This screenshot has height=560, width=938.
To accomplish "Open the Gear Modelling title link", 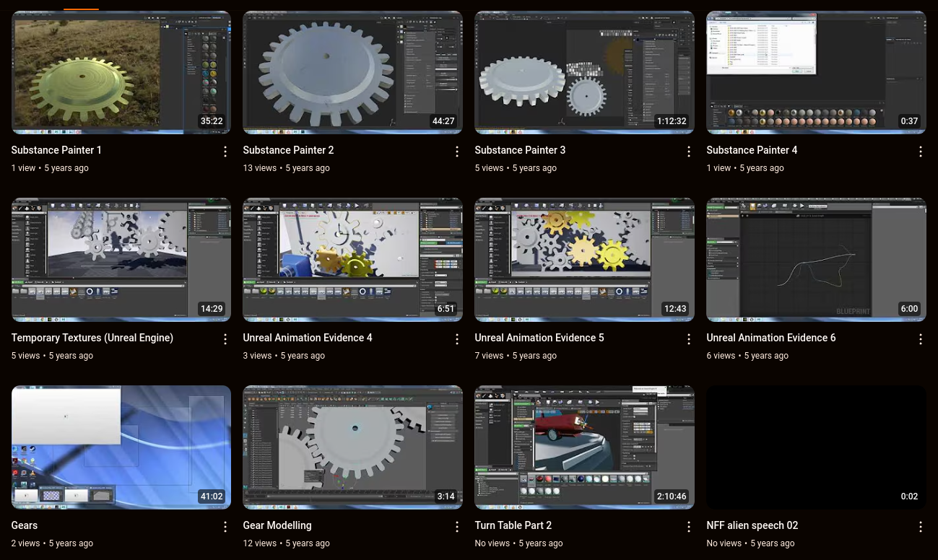I will tap(277, 525).
